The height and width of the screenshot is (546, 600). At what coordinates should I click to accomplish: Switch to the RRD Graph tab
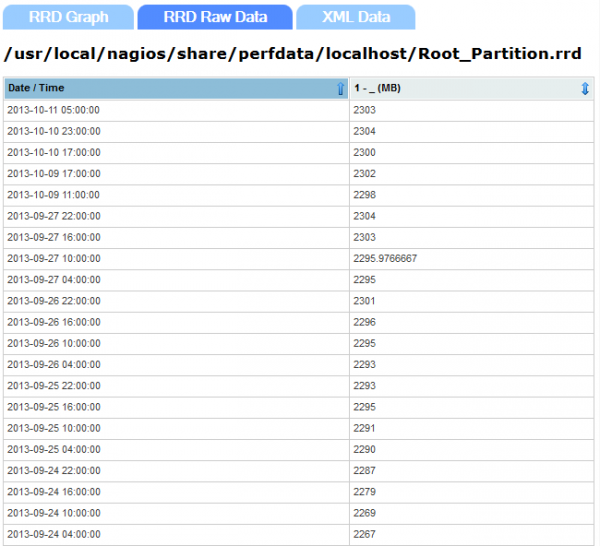pyautogui.click(x=68, y=17)
